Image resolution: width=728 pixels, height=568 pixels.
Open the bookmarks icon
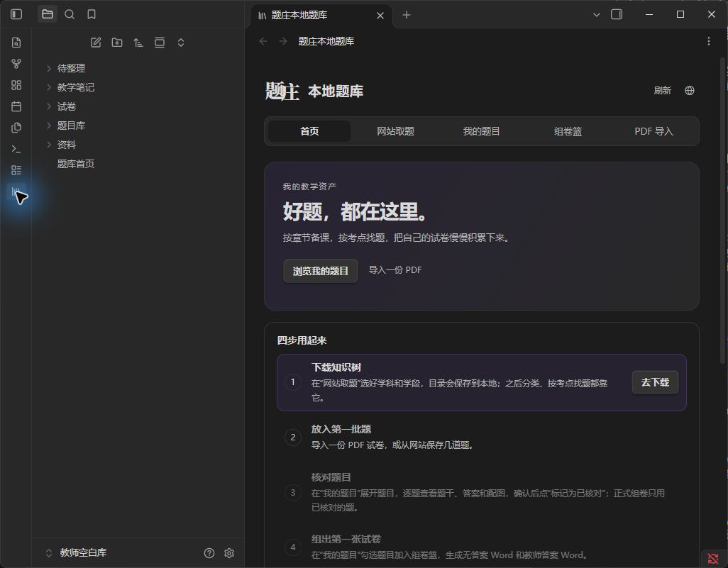coord(92,14)
